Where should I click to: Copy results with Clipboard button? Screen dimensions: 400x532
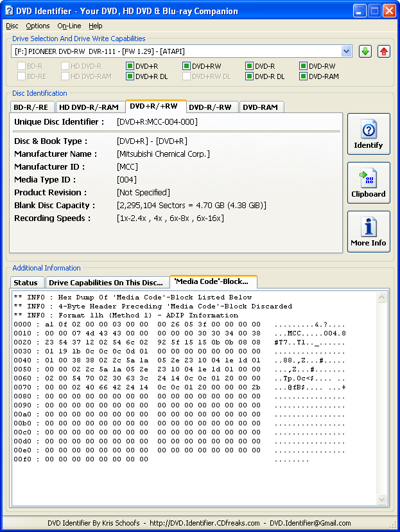369,183
